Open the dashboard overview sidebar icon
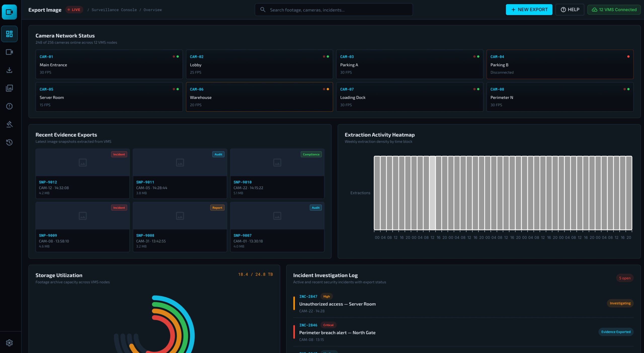The height and width of the screenshot is (353, 644). (9, 34)
